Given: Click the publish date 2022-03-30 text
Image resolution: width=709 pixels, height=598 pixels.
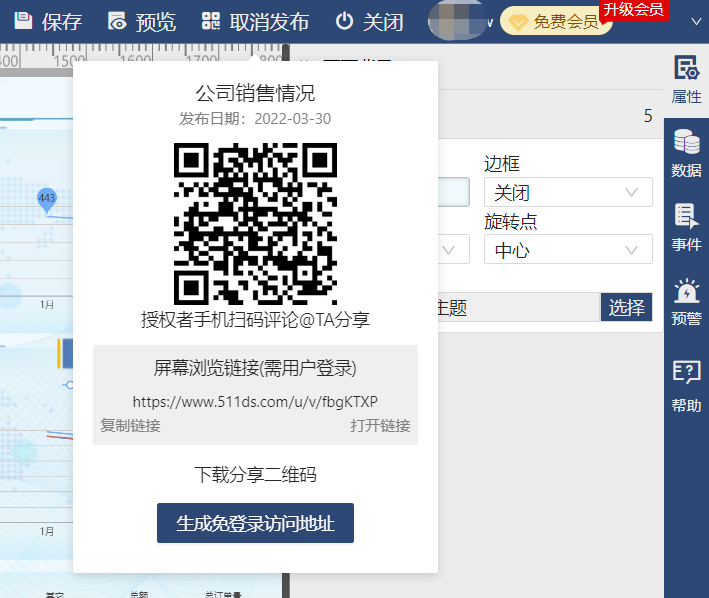Looking at the screenshot, I should pyautogui.click(x=293, y=119).
